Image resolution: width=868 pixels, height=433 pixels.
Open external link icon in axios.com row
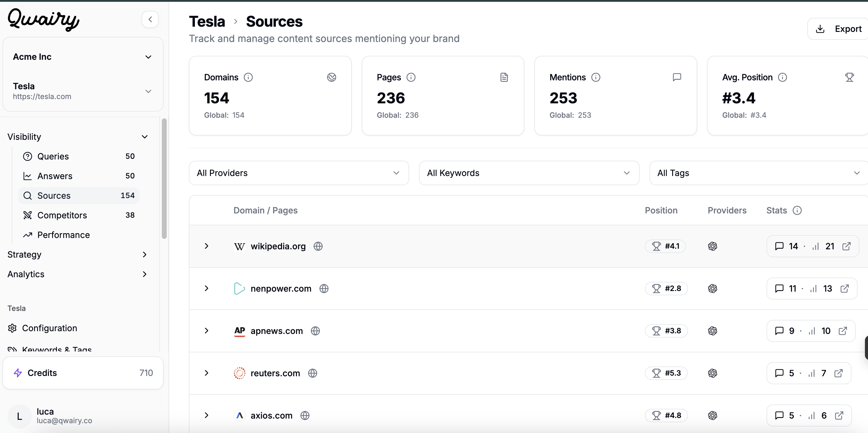coord(839,416)
